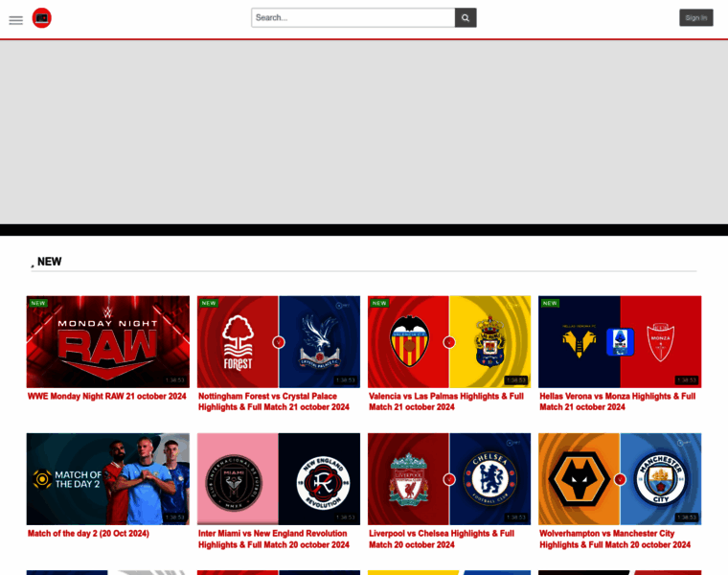
Task: Click the grey banner ad area
Action: click(364, 132)
